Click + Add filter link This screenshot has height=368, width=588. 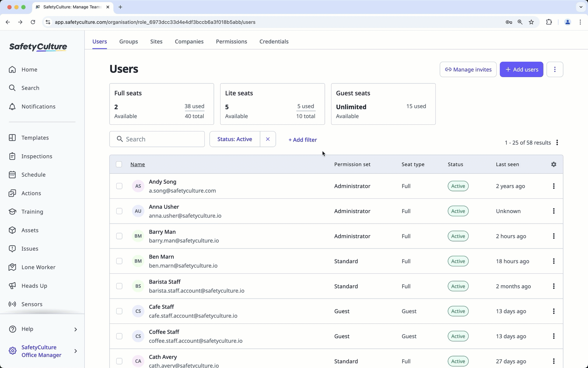(x=303, y=140)
